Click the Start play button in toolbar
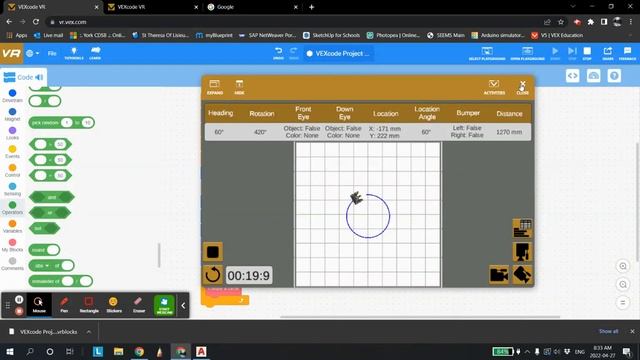Screen dimensions: 640x360 (555, 53)
